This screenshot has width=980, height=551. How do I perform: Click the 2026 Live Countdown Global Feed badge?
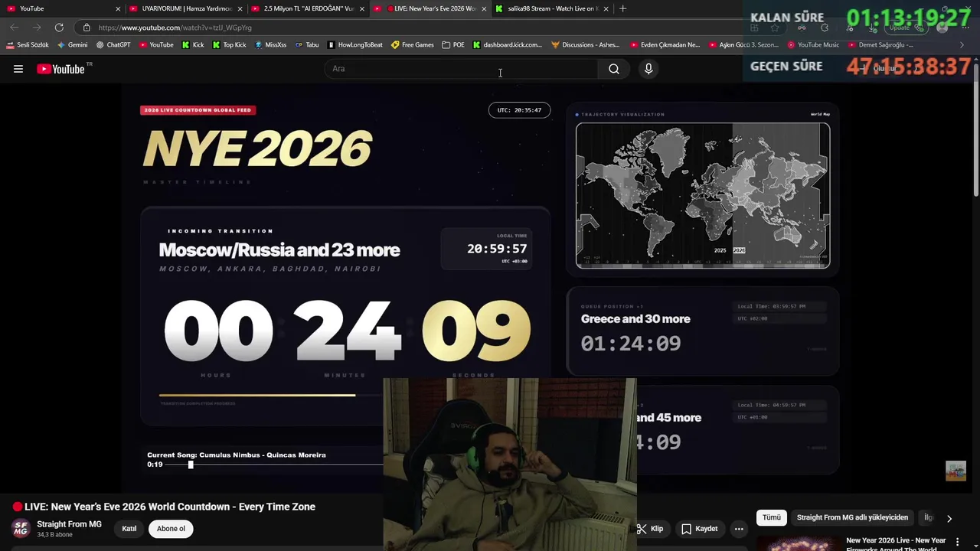(198, 110)
